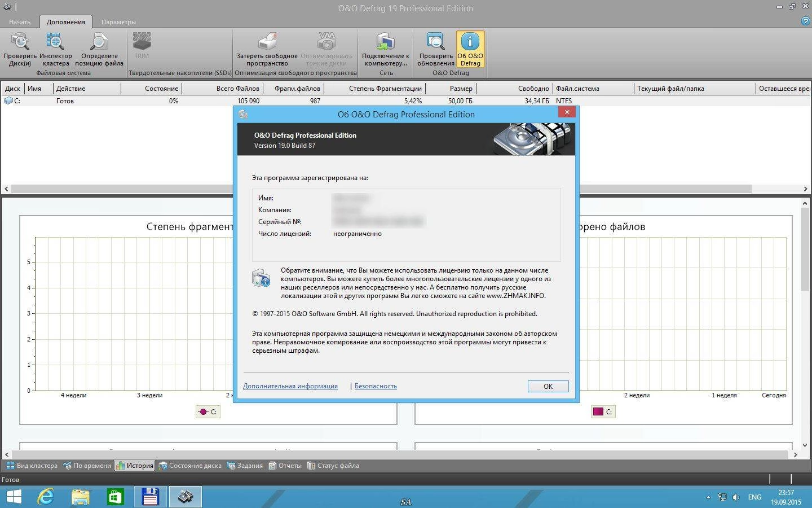Click the NTFS file system cell
This screenshot has height=508, width=812.
point(564,101)
